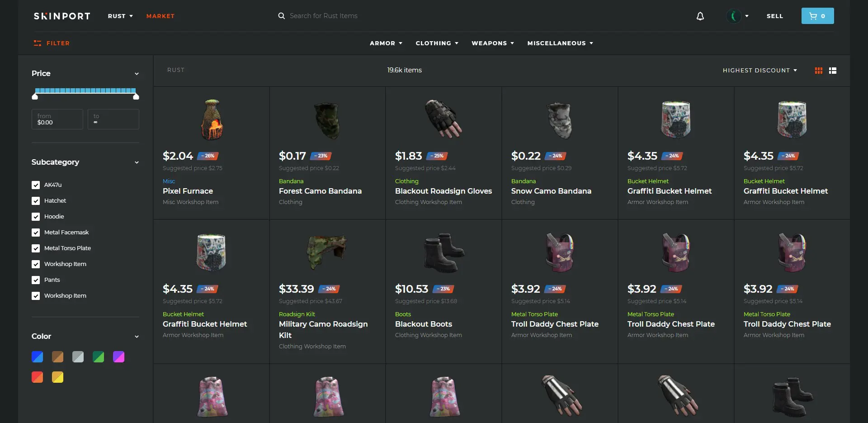Screen dimensions: 868x423
Task: Open the Pixel Furnace item title
Action: tap(188, 191)
